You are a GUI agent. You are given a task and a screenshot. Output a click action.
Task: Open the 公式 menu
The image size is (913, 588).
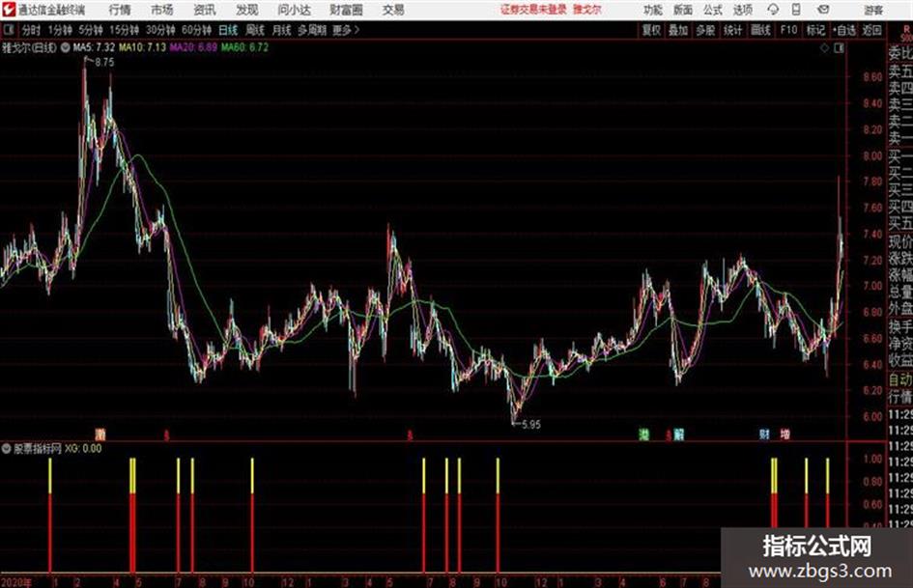click(713, 10)
